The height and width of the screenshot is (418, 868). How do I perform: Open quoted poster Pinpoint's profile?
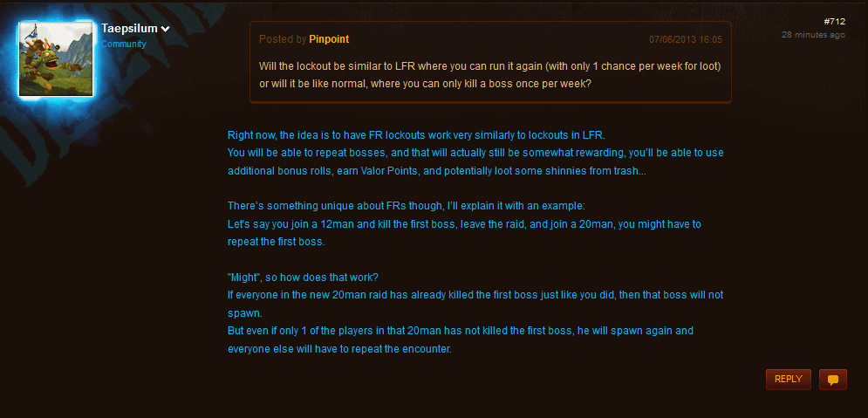click(329, 39)
